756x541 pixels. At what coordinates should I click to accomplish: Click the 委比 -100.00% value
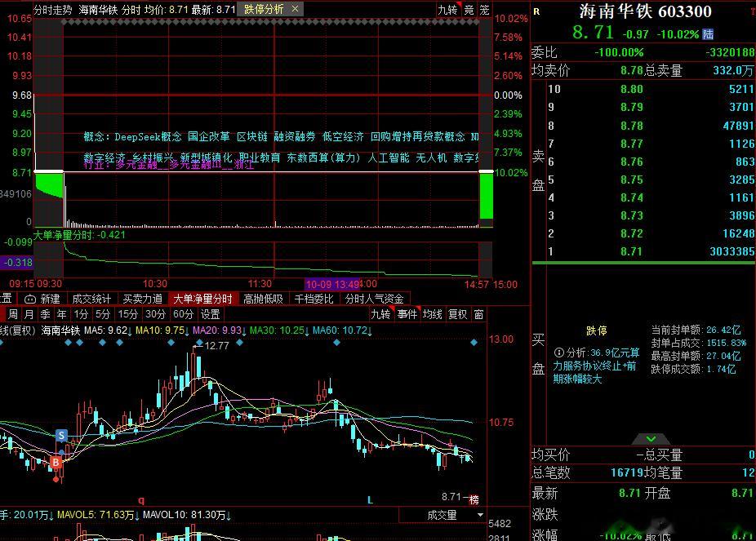(619, 52)
